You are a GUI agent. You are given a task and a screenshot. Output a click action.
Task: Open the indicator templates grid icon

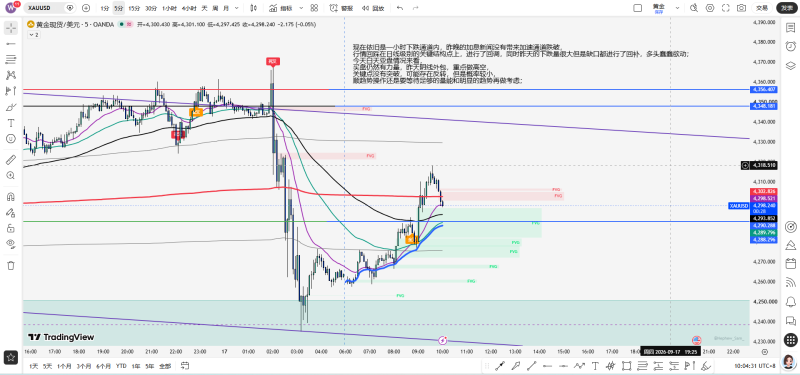tap(314, 8)
